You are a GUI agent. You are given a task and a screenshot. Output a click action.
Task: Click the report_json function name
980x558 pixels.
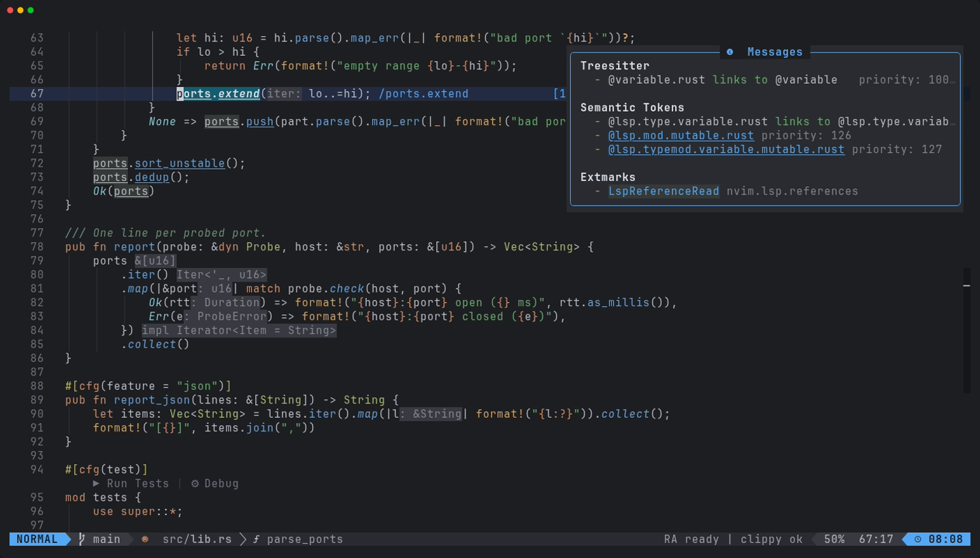(x=152, y=400)
